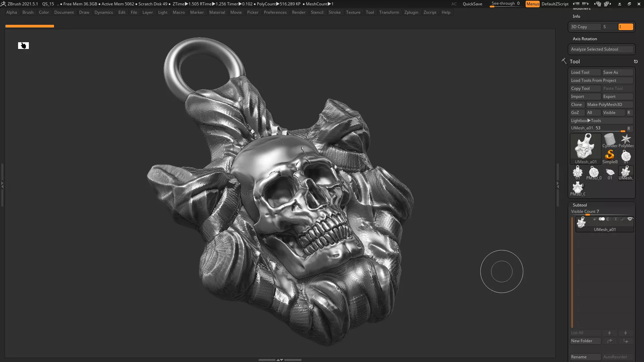
Task: Click DefaultZScript button
Action: point(555,4)
